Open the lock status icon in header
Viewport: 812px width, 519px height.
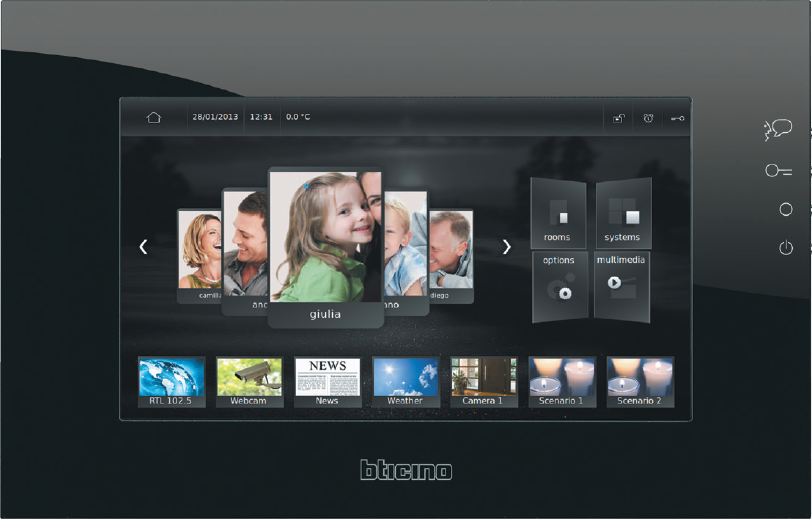coord(619,118)
